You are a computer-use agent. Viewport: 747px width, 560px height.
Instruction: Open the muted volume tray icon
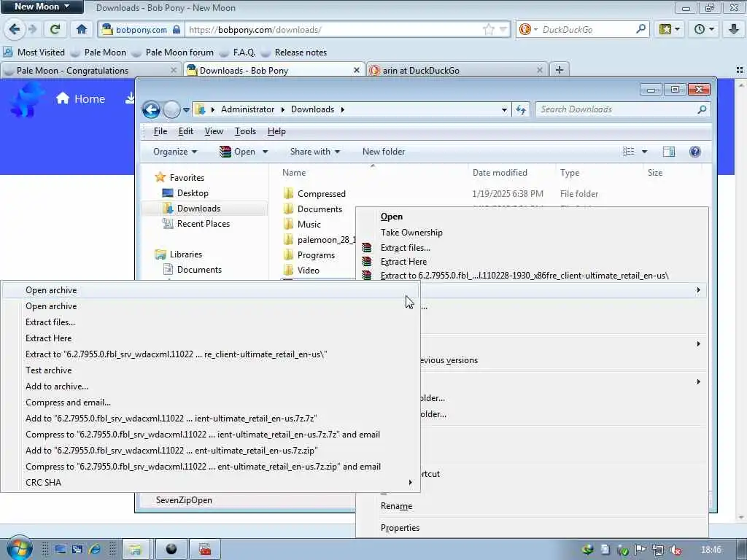[675, 550]
